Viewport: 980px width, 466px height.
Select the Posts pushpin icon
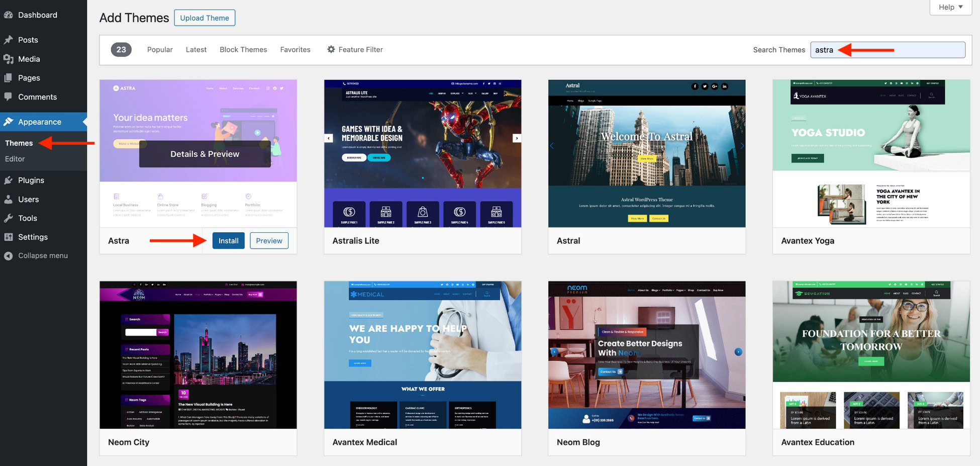(8, 40)
